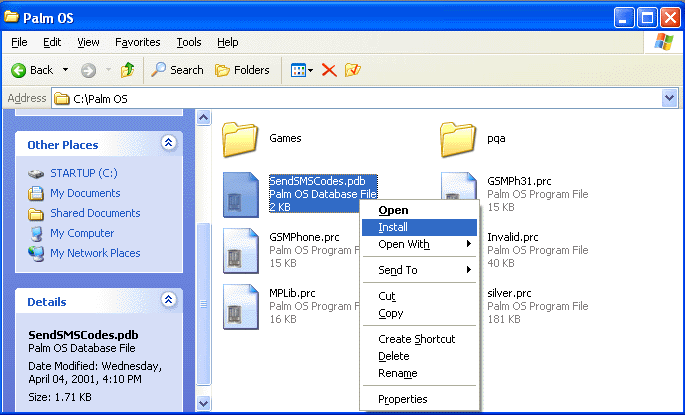This screenshot has height=415, width=685.
Task: Expand the Open With submenu
Action: coord(419,244)
